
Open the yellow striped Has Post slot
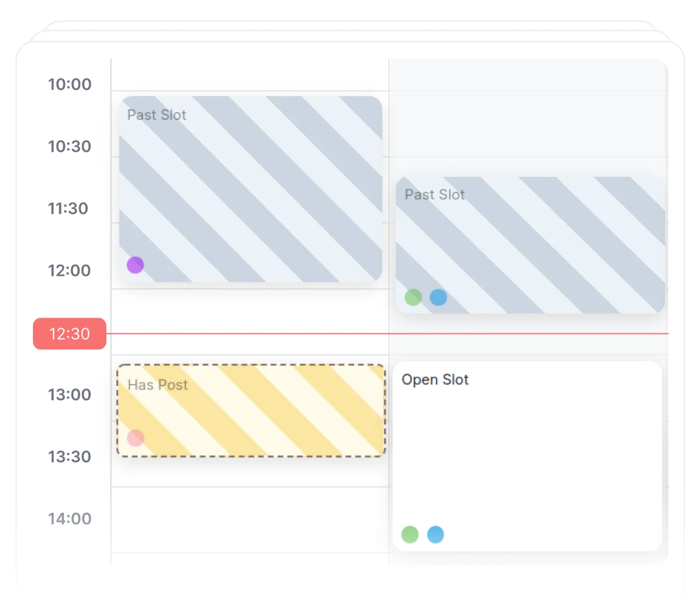(251, 410)
